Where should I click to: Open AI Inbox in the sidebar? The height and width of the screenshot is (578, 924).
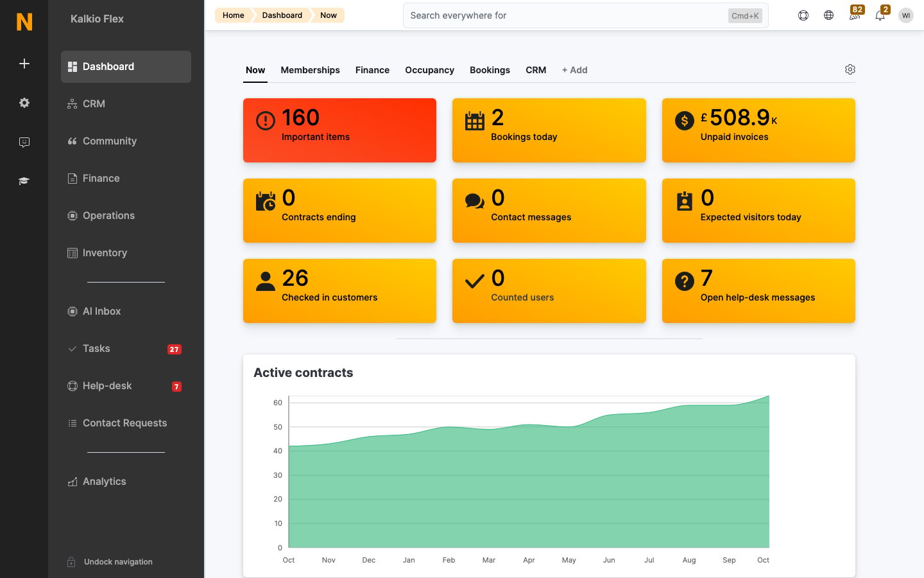pos(126,311)
